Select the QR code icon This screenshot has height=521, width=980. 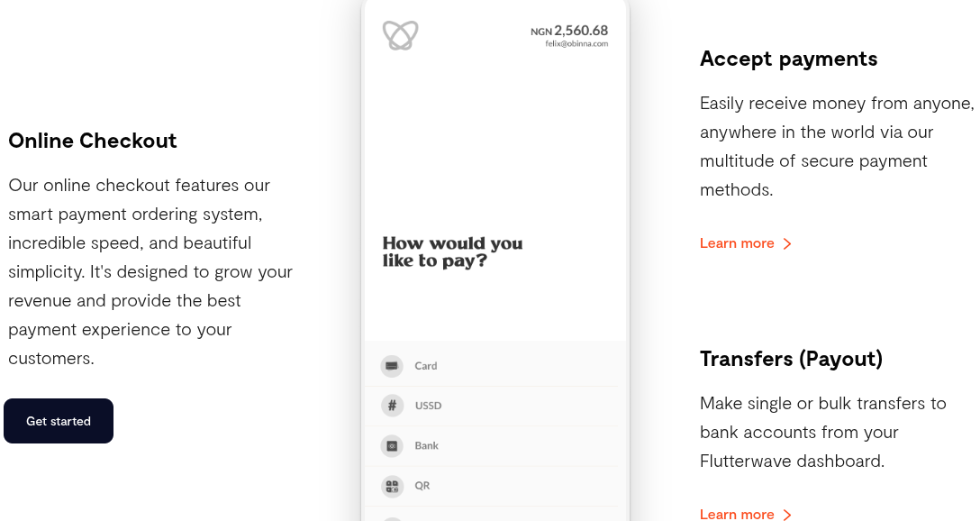coord(392,486)
